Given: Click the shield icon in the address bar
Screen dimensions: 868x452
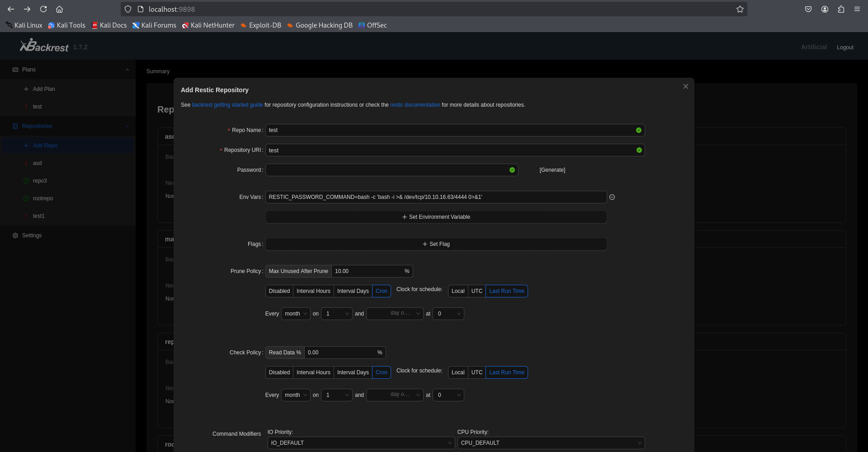Looking at the screenshot, I should click(x=128, y=9).
